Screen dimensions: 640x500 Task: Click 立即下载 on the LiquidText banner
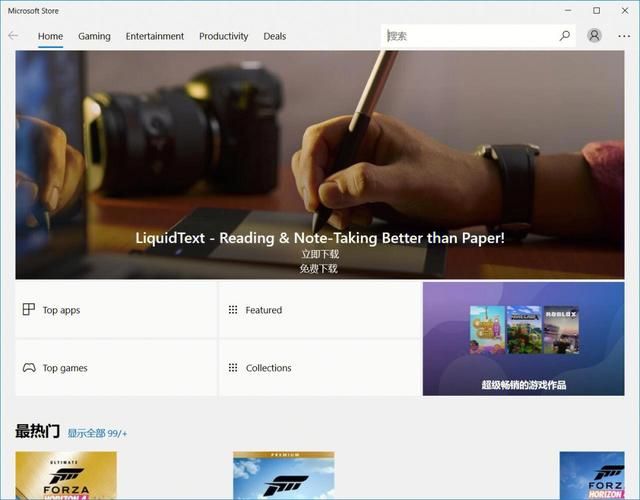click(320, 254)
